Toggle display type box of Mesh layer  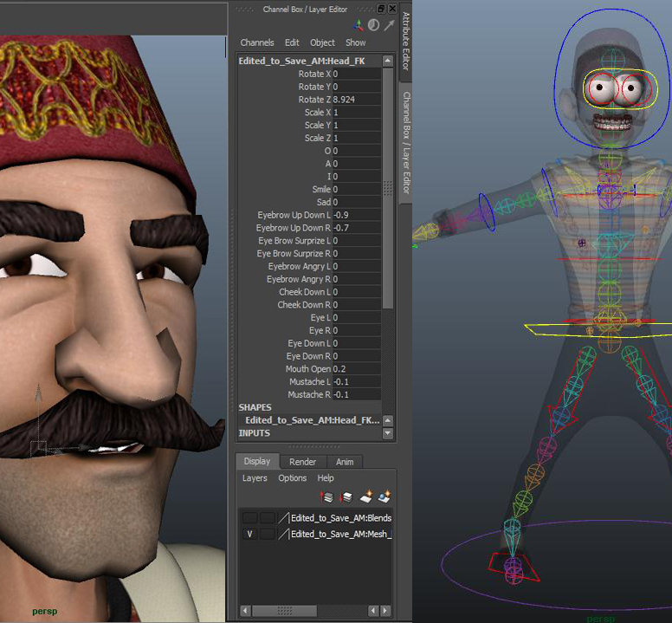tap(268, 535)
